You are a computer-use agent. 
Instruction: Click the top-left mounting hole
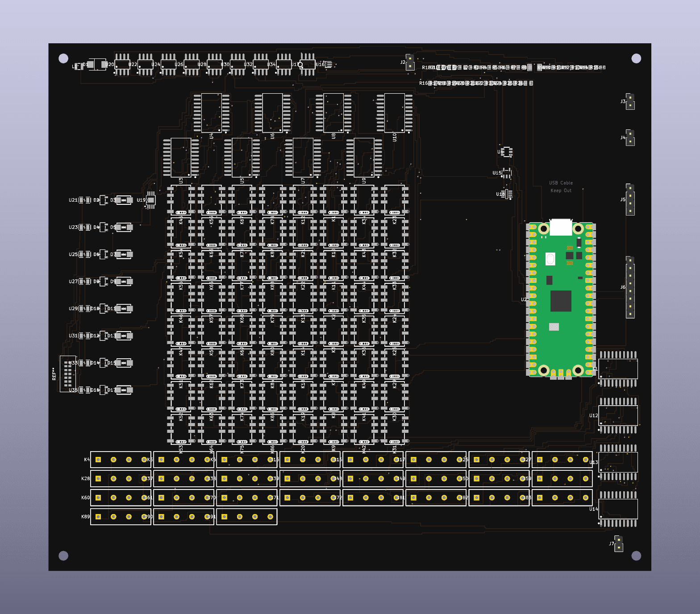point(63,58)
